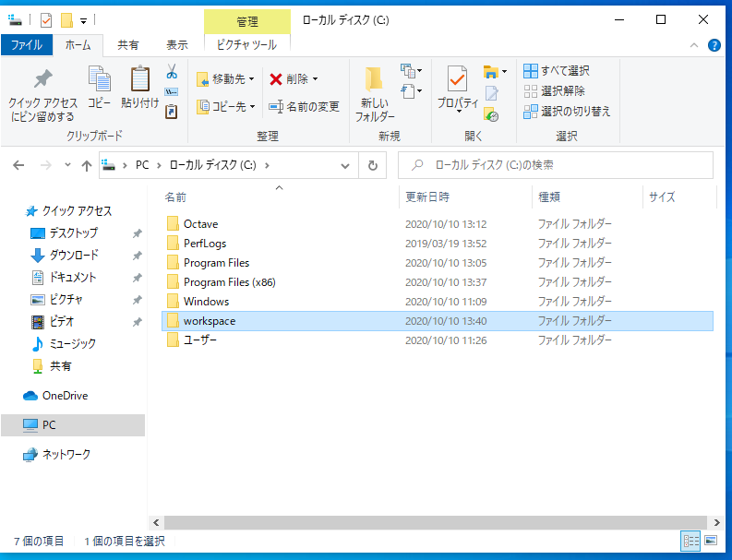Click the New folder icon in the ribbon

pyautogui.click(x=374, y=78)
